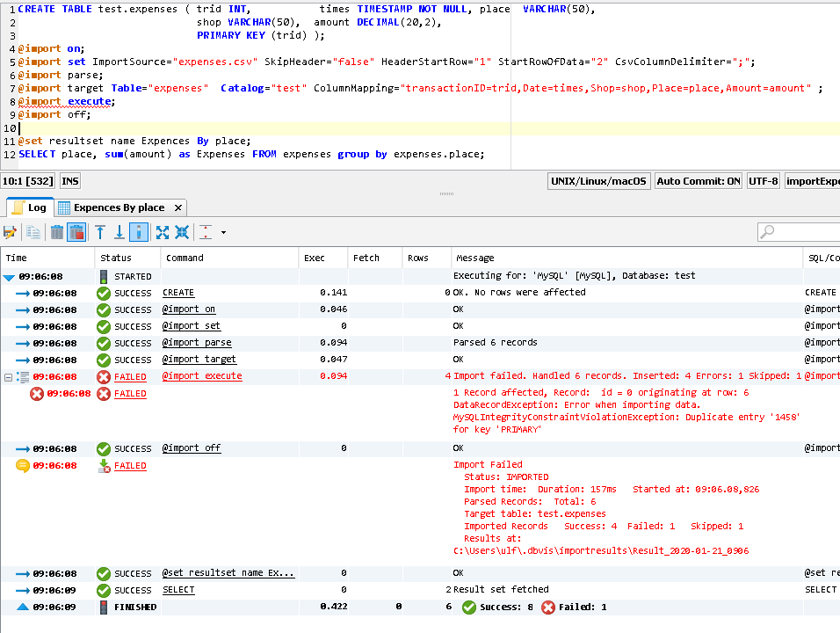Click the scroll-to-top up arrow icon
The image size is (840, 633).
pos(100,232)
